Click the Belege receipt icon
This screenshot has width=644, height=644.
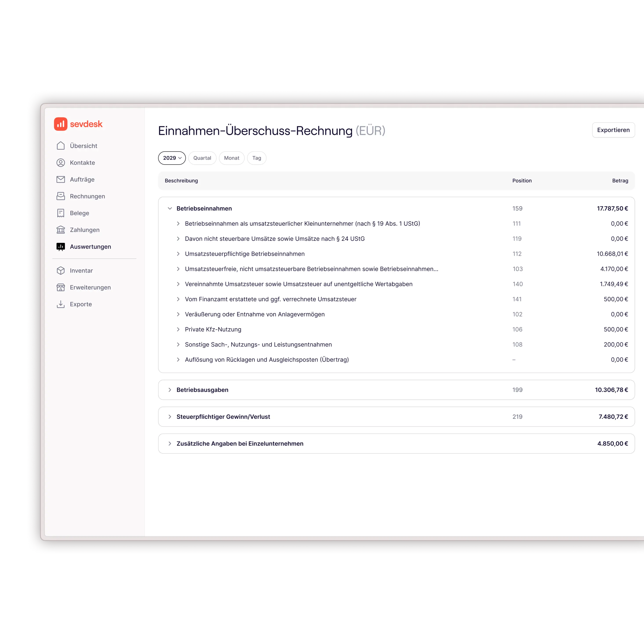coord(61,213)
